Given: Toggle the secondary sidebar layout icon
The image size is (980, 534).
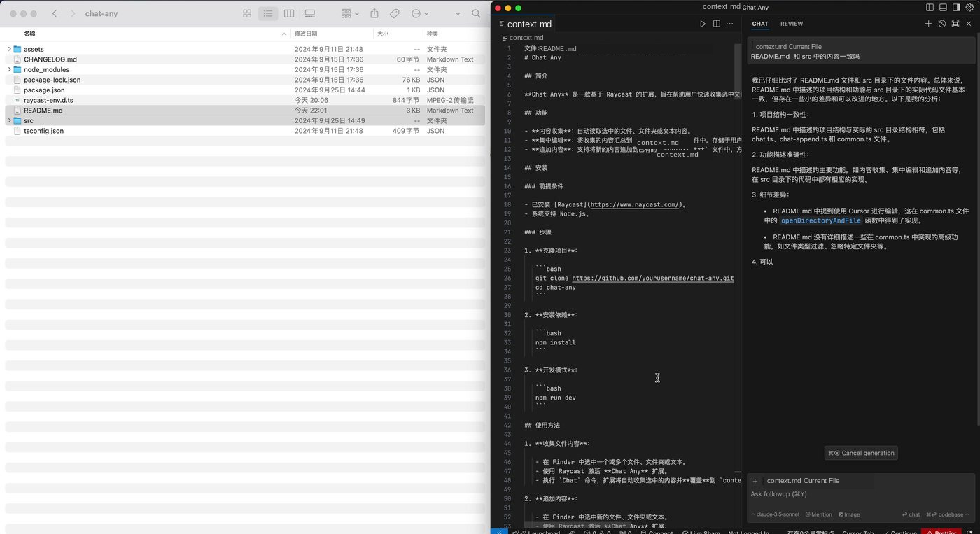Looking at the screenshot, I should pos(956,8).
